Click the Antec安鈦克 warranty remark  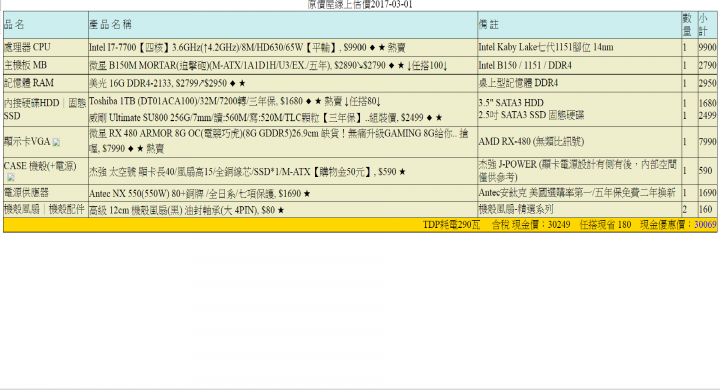(577, 193)
